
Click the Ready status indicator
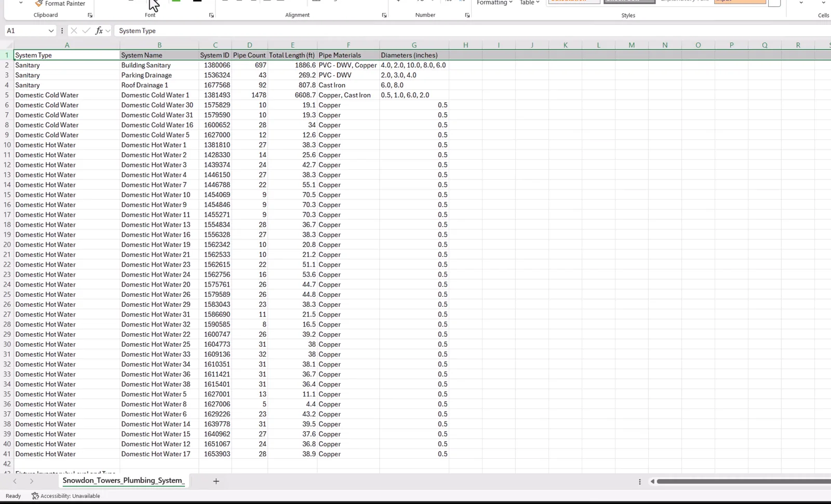14,496
